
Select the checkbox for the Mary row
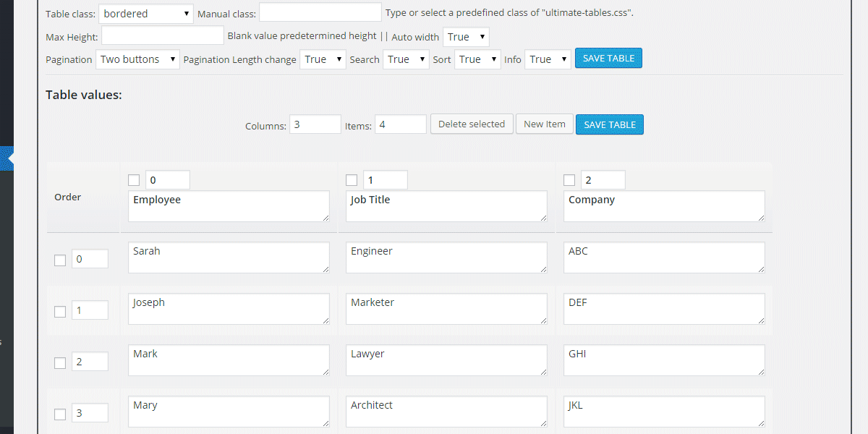click(60, 412)
